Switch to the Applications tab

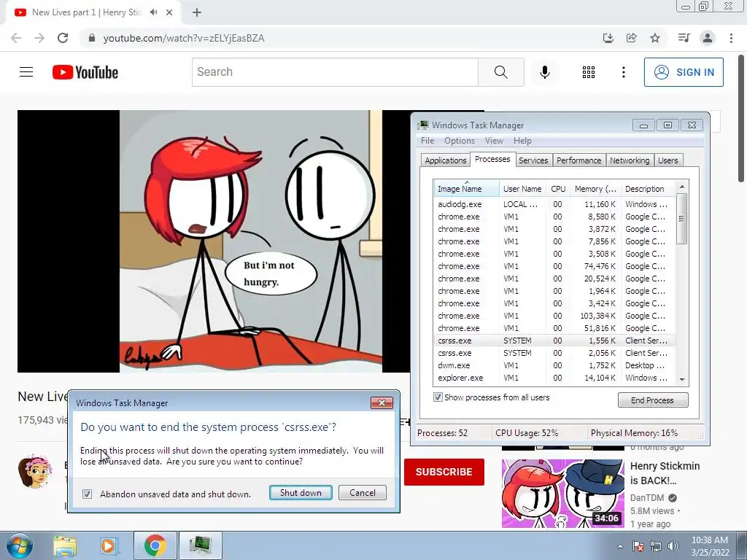click(446, 160)
